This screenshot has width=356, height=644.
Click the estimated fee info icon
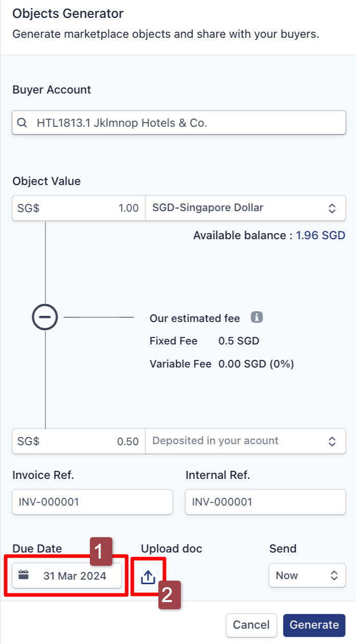[x=256, y=317]
